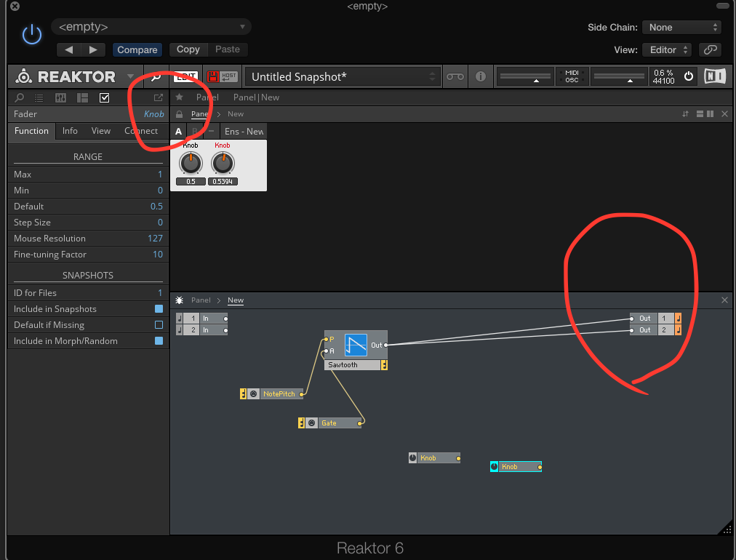
Task: Click the Native Instruments NI logo
Action: [x=715, y=76]
